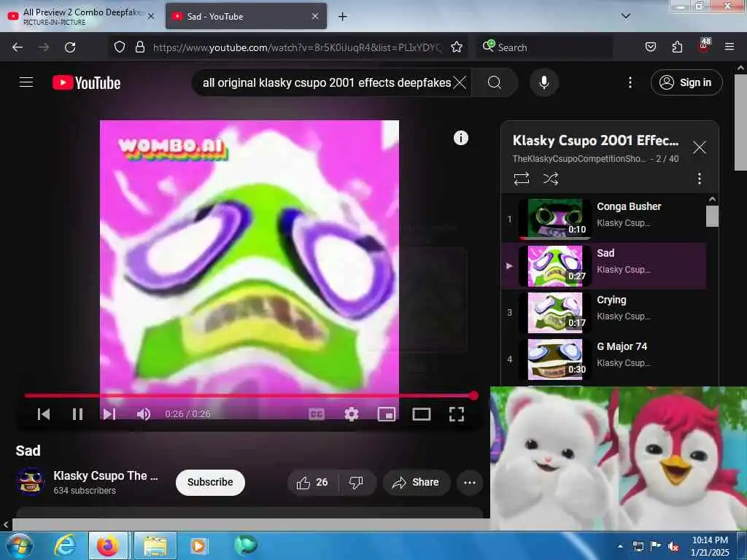Click the picture-in-picture video window

[x=619, y=458]
